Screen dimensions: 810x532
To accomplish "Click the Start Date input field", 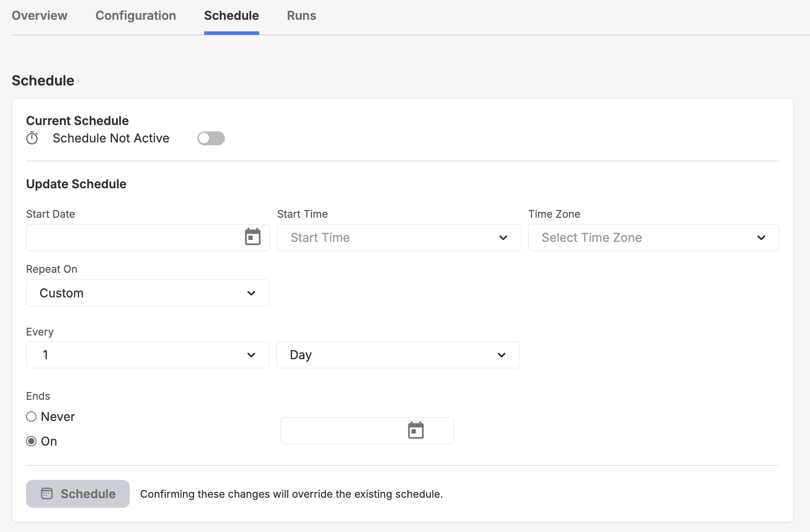I will click(148, 238).
